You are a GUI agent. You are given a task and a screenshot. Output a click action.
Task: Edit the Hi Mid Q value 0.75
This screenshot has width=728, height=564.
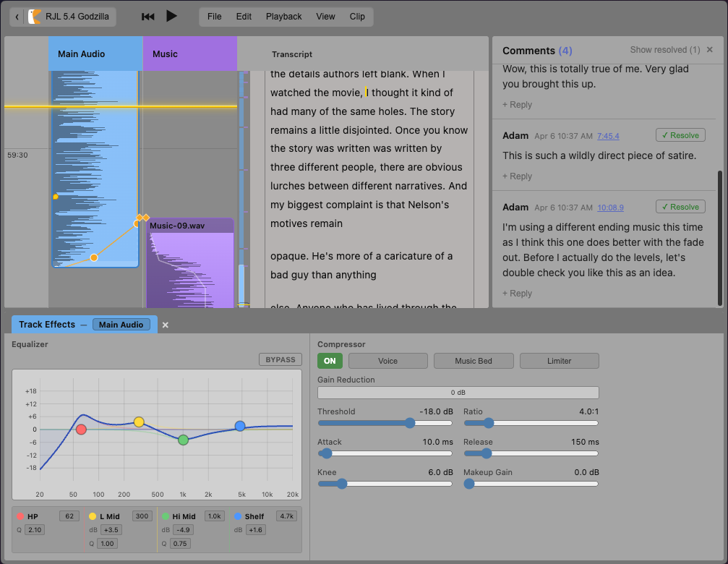[x=180, y=544]
